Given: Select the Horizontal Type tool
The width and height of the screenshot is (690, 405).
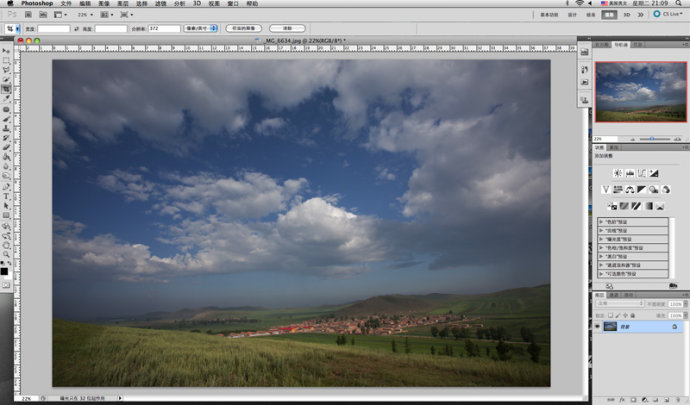Looking at the screenshot, I should pos(6,196).
